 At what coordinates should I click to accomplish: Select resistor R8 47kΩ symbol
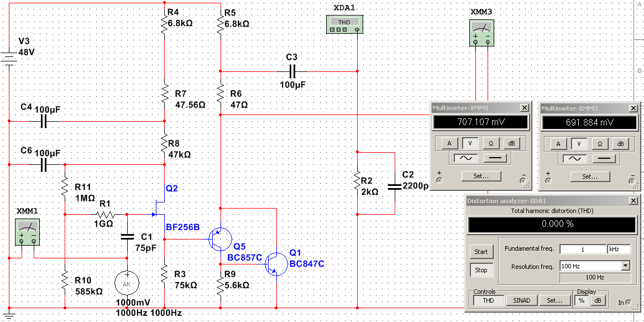tap(164, 144)
